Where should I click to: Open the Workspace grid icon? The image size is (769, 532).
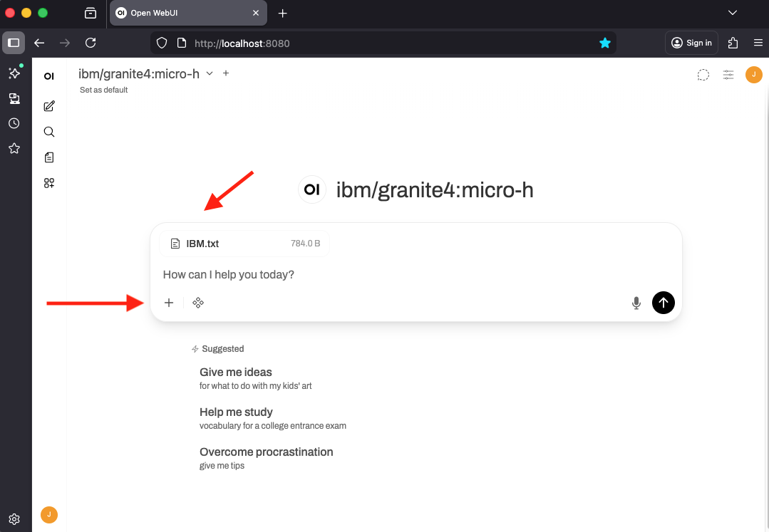[x=48, y=182]
